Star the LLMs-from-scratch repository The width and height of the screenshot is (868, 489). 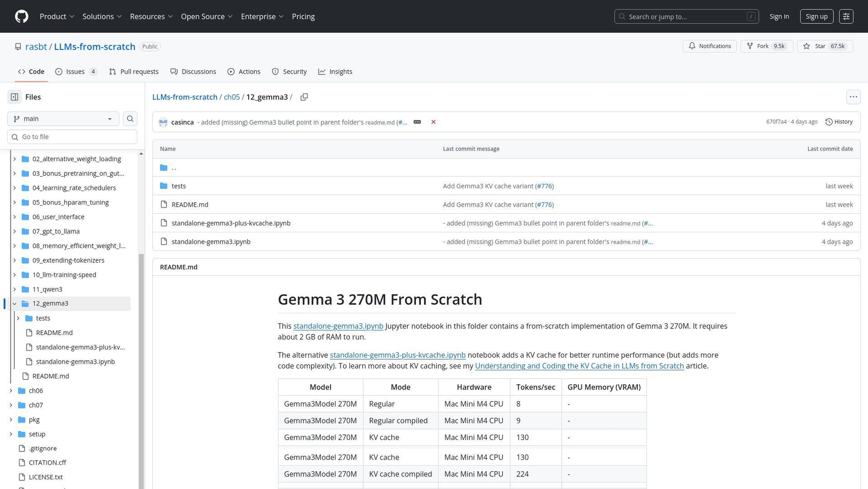825,46
